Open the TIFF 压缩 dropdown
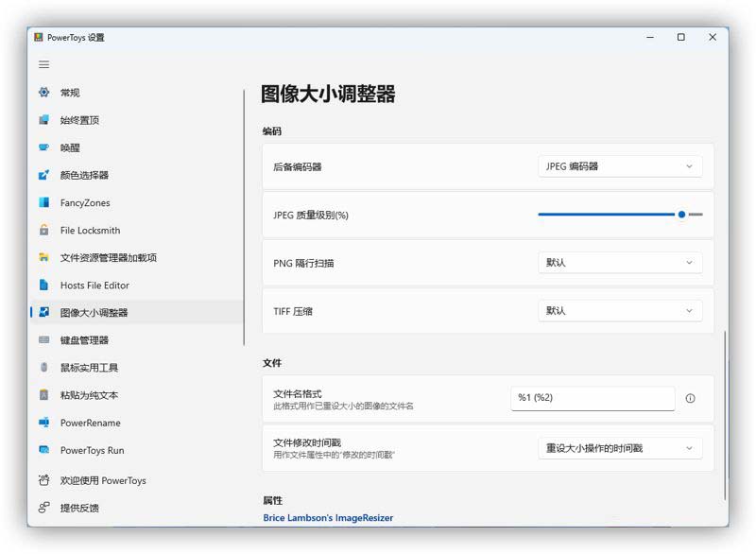 point(620,310)
